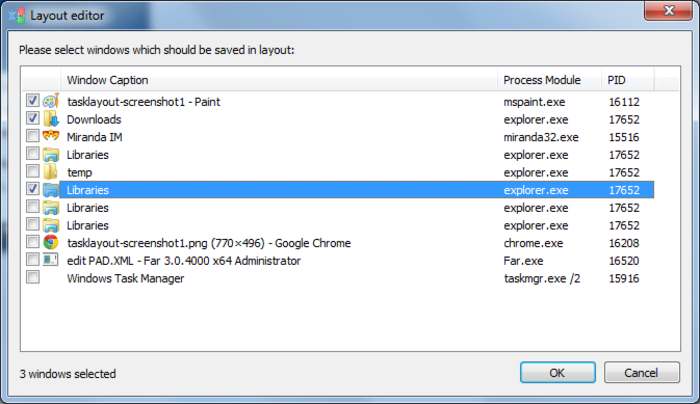Click the Google Chrome icon
This screenshot has width=700, height=404.
click(x=51, y=242)
